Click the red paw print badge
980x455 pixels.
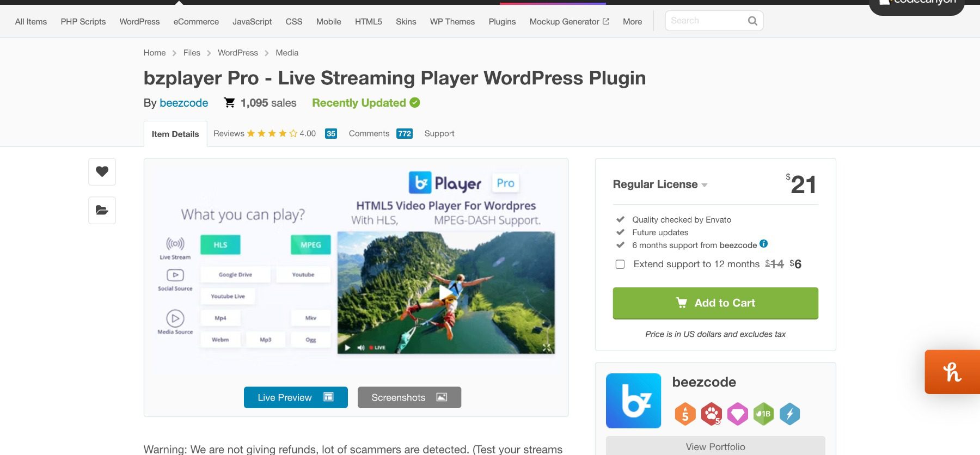click(x=712, y=414)
